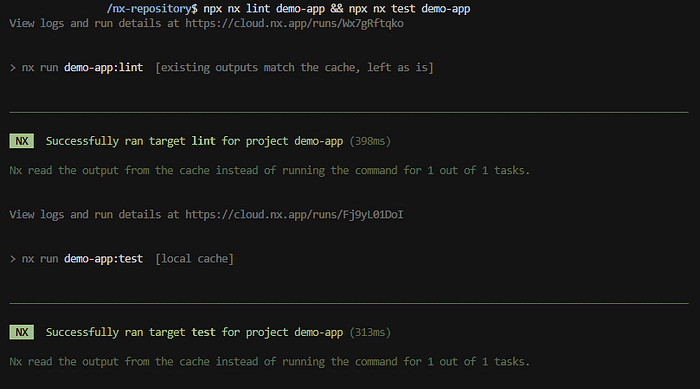Click the (398ms) lint duration text
Image resolution: width=700 pixels, height=389 pixels.
pyautogui.click(x=370, y=142)
